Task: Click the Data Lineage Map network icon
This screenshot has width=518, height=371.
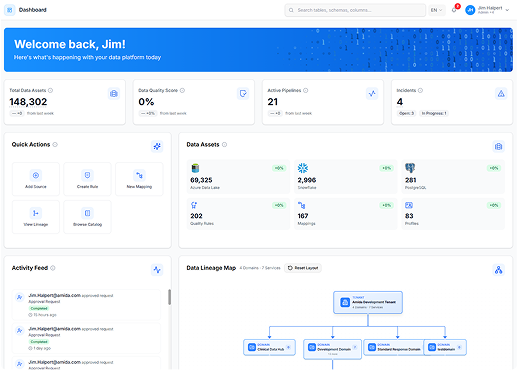Action: click(x=498, y=270)
